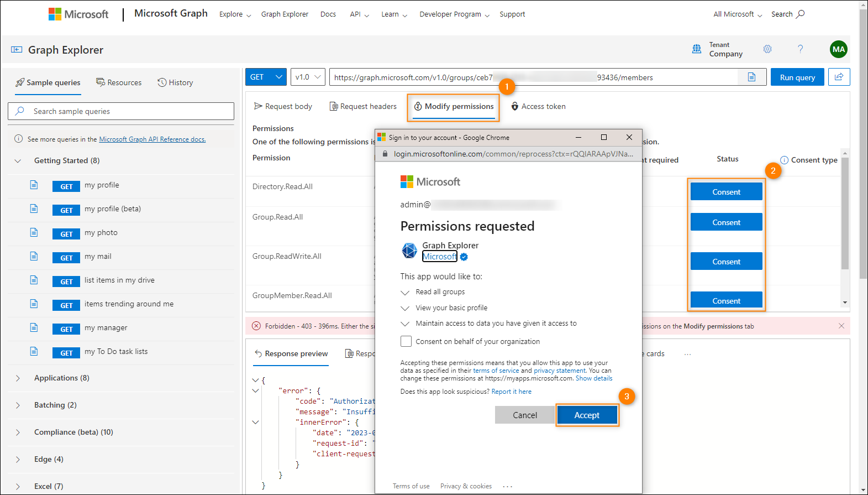This screenshot has height=495, width=868.
Task: Collapse the Getting Started (8) category
Action: pyautogui.click(x=18, y=161)
